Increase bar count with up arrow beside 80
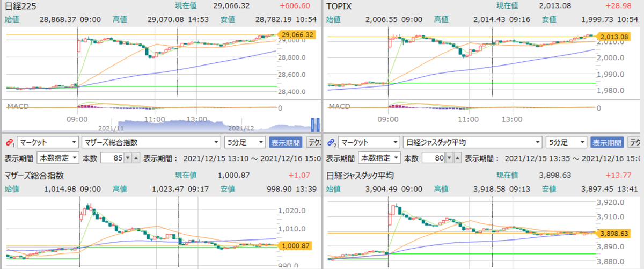This screenshot has height=269, width=644. pos(458,158)
